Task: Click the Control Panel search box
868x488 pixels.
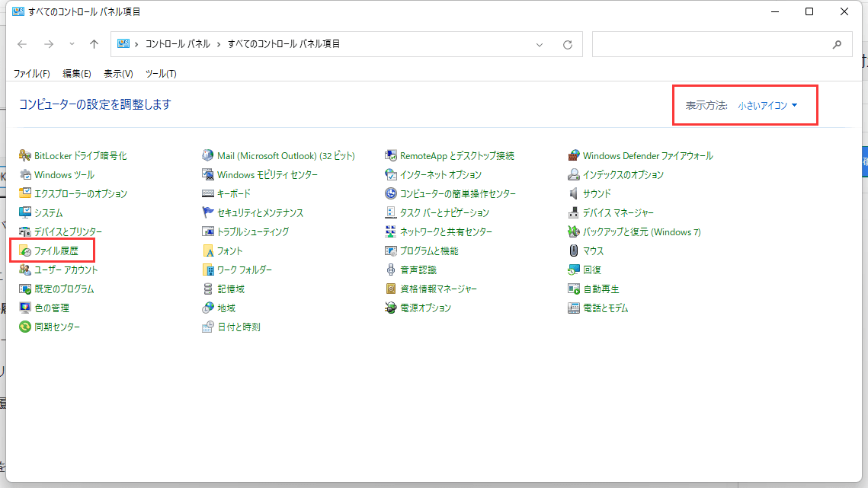Action: click(x=713, y=44)
